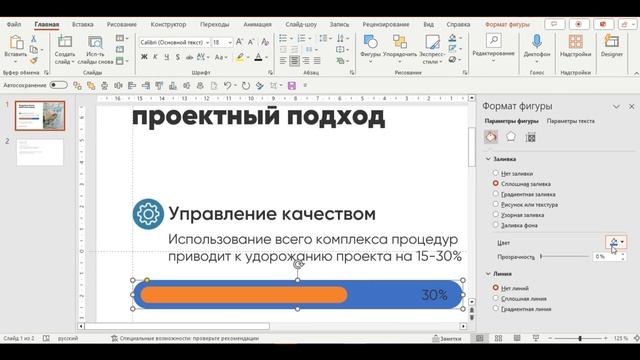Toggle text shadow S formatting
The width and height of the screenshot is (640, 360).
pyautogui.click(x=178, y=57)
